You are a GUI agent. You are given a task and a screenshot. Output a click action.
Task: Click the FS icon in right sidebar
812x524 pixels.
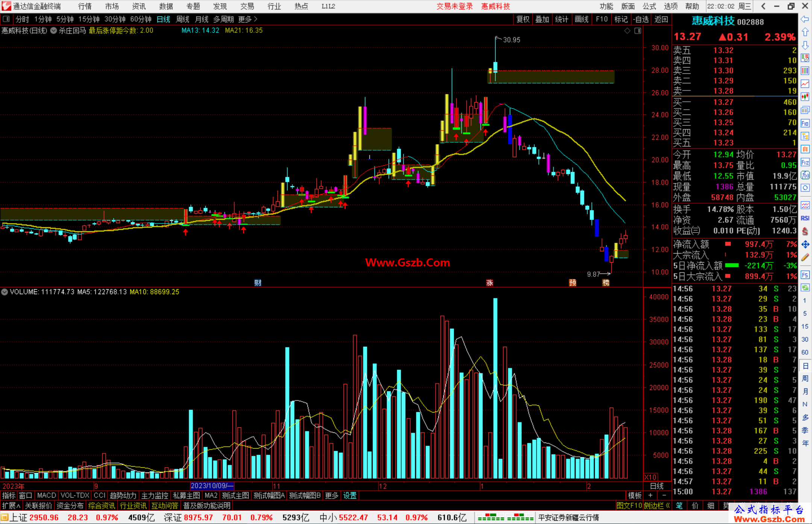(805, 275)
